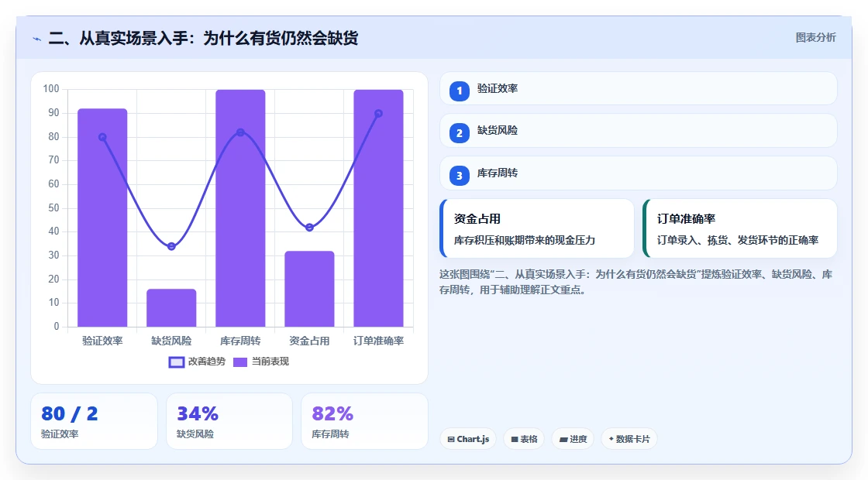This screenshot has width=868, height=480.
Task: Click the 82% 库存周转 stat card
Action: (x=364, y=421)
